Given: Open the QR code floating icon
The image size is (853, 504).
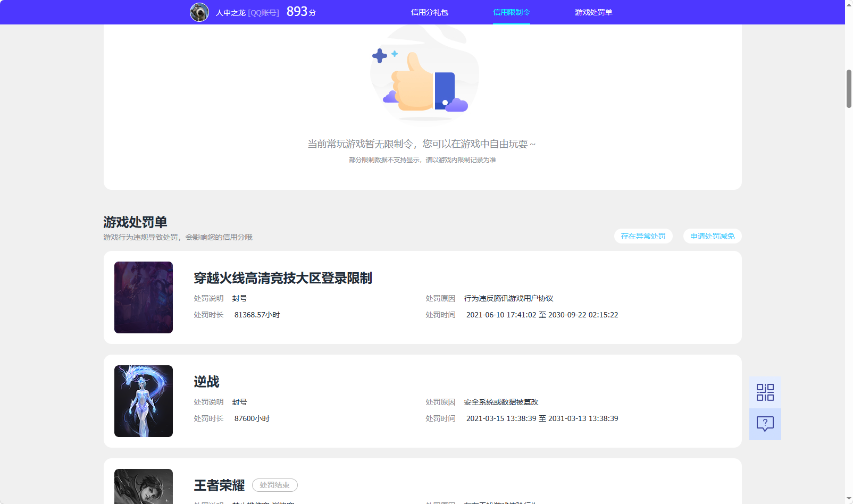Looking at the screenshot, I should click(x=765, y=392).
